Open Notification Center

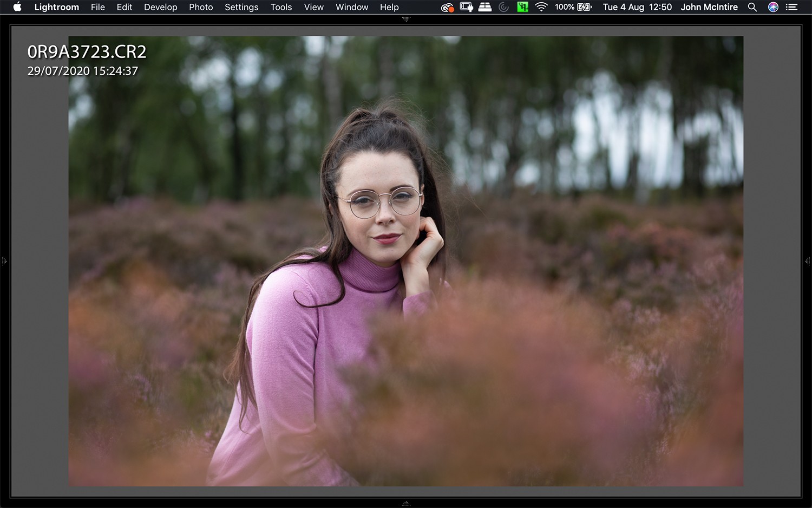coord(791,7)
